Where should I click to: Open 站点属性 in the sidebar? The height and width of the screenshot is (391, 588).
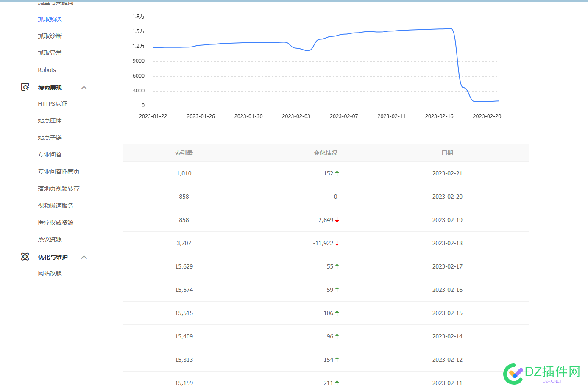click(x=50, y=121)
